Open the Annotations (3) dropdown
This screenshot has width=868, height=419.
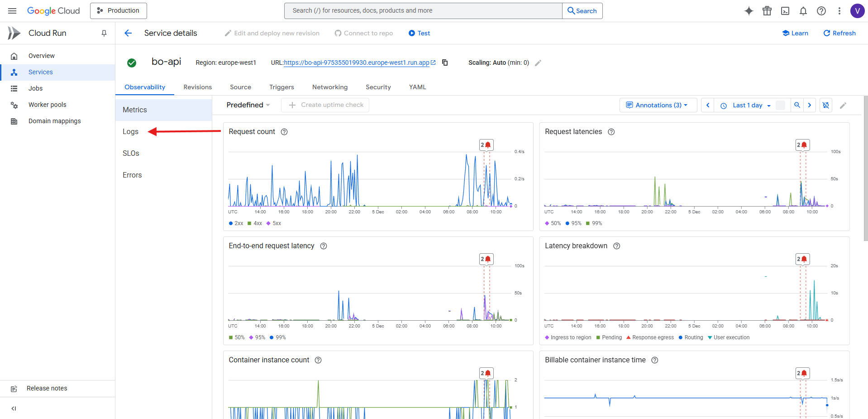point(658,105)
